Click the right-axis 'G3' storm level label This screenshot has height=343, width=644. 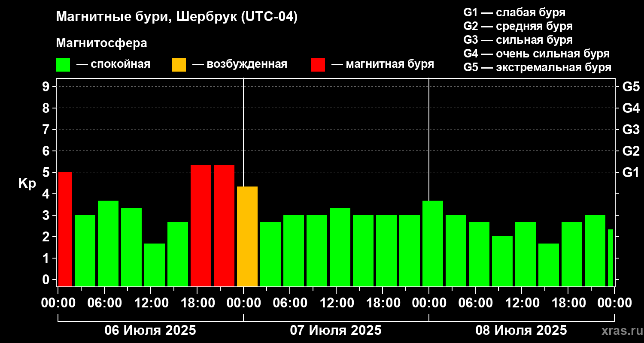[x=631, y=129]
